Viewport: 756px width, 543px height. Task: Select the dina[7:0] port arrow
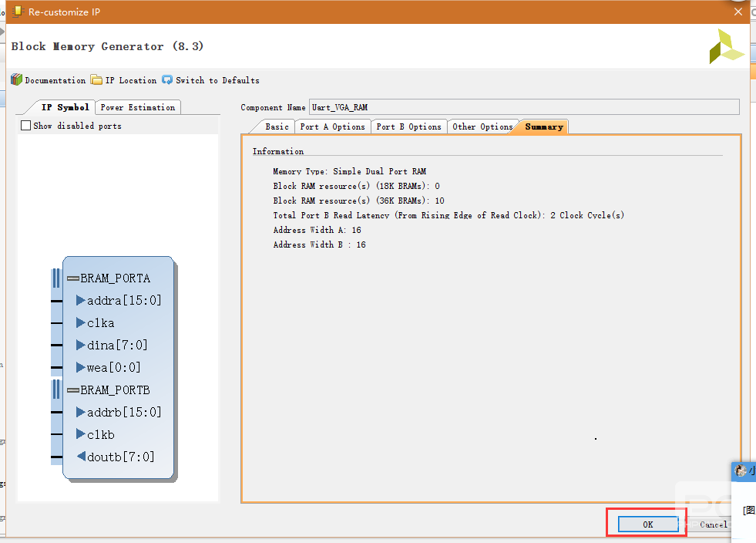80,345
